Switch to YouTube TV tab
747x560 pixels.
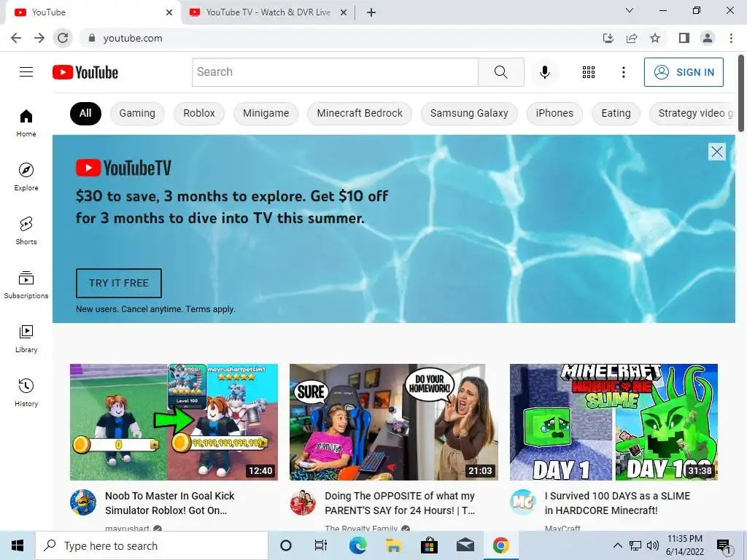[268, 12]
